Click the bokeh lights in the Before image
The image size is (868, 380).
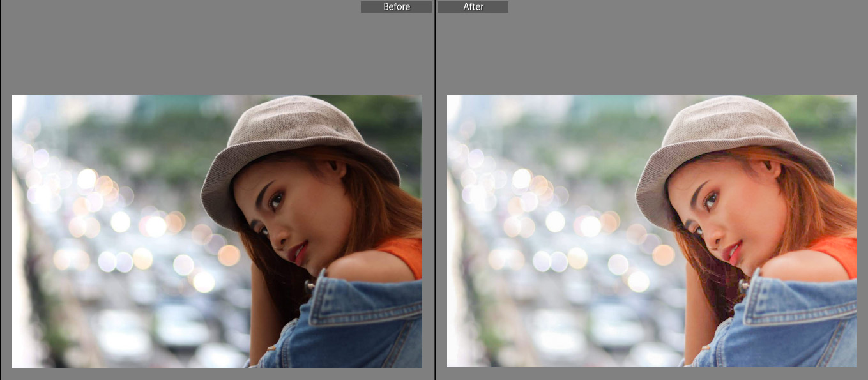(120, 222)
